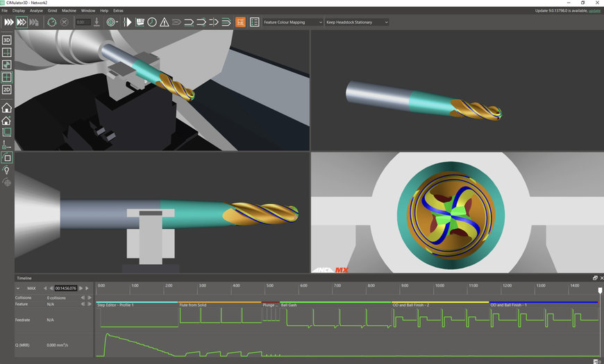Open the Display menu
604x364 pixels.
point(19,11)
